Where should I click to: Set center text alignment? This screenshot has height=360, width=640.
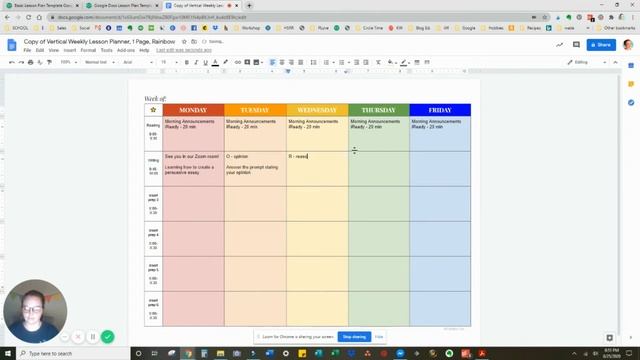282,62
